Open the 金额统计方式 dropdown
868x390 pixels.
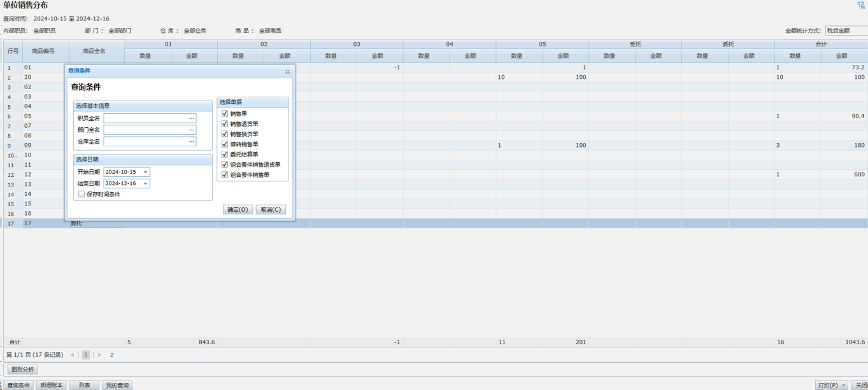846,31
